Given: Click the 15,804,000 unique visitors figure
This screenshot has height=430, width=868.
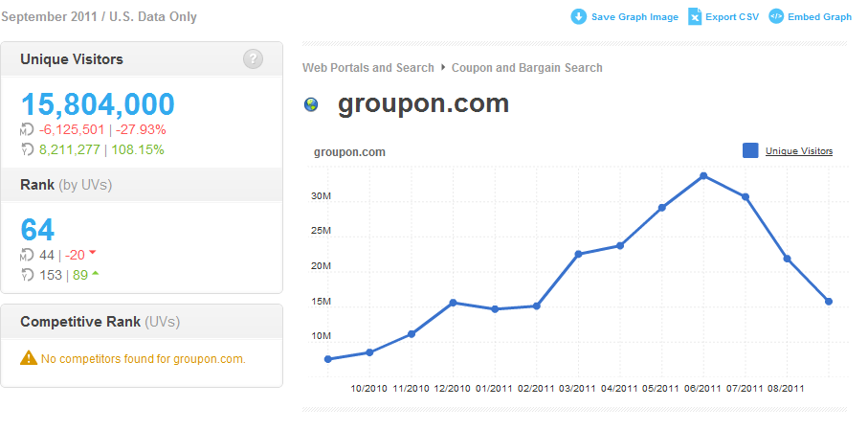Looking at the screenshot, I should click(98, 104).
